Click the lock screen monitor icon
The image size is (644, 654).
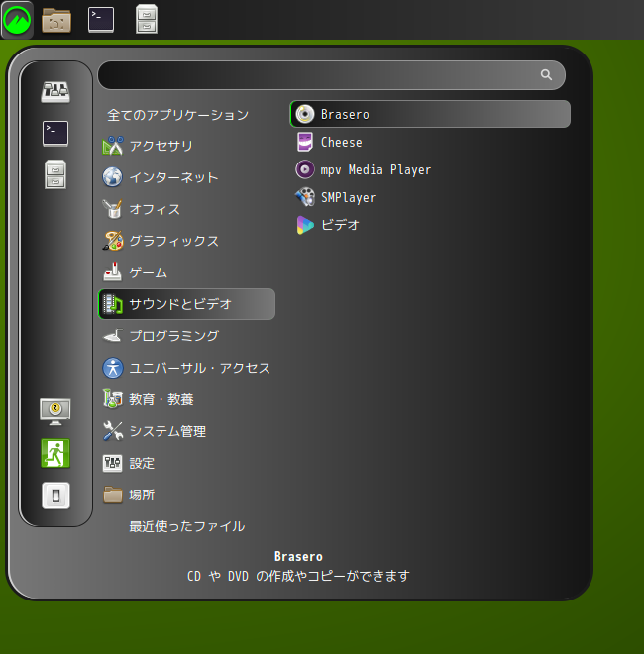tap(55, 412)
